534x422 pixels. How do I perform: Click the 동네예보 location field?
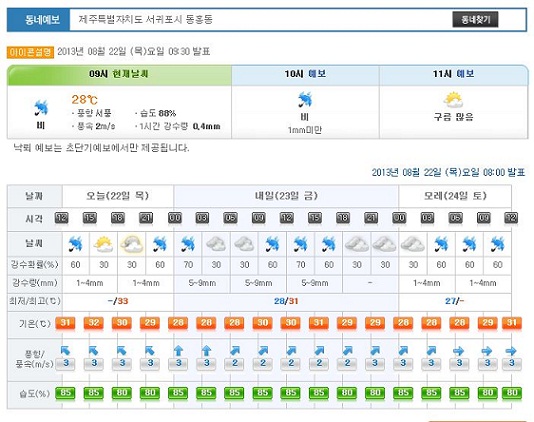tap(261, 19)
